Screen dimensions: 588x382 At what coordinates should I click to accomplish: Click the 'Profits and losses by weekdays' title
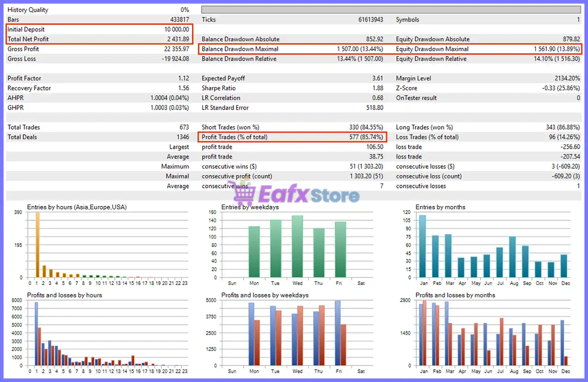(x=265, y=295)
